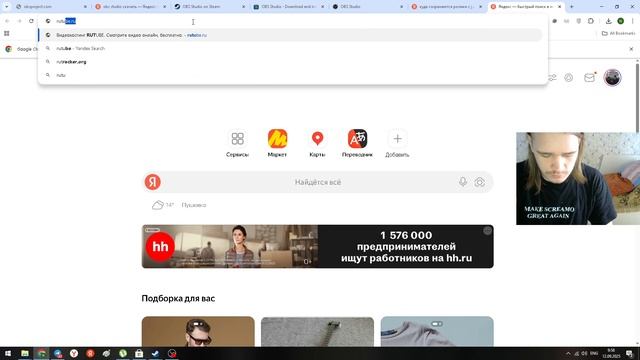Click the Подборка для вас heading
Image resolution: width=640 pixels, height=360 pixels.
pyautogui.click(x=178, y=298)
